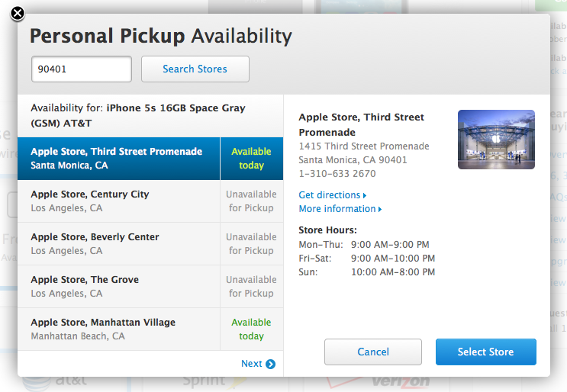Select Apple Store, The Grove
Image resolution: width=567 pixels, height=392 pixels.
tap(118, 286)
